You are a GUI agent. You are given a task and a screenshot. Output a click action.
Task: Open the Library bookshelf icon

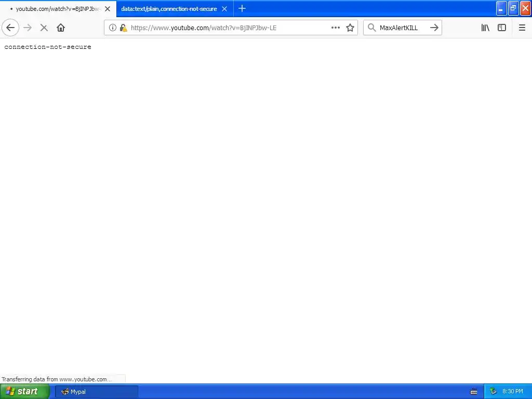pos(486,28)
